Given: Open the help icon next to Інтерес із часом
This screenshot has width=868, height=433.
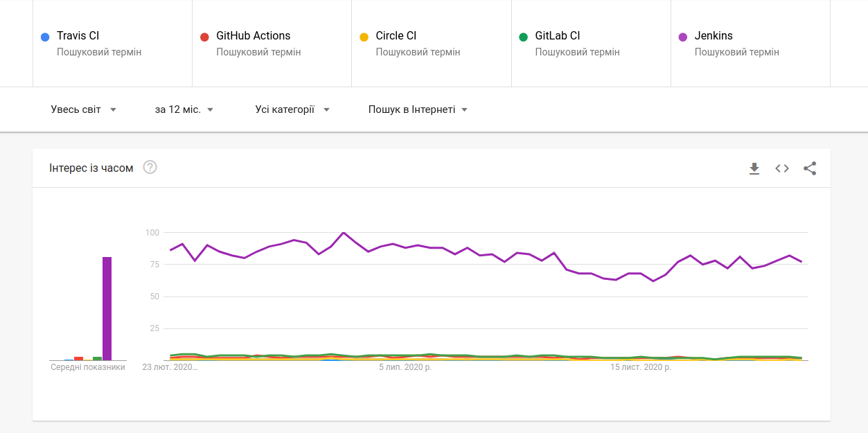Looking at the screenshot, I should point(150,167).
